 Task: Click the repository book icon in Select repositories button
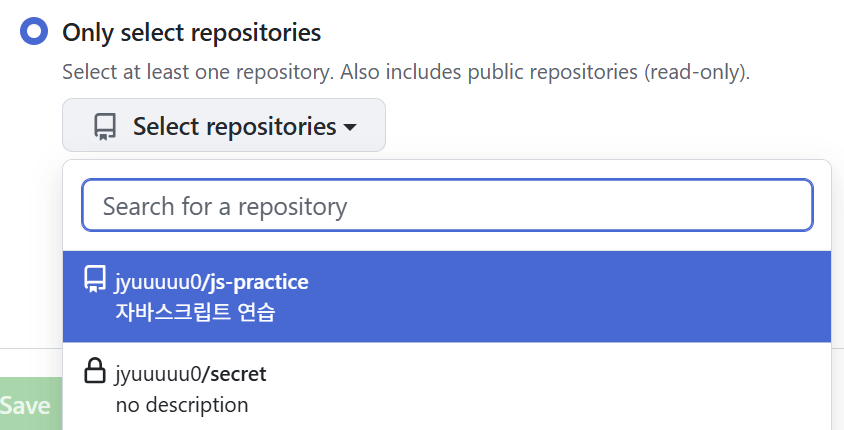[x=105, y=127]
